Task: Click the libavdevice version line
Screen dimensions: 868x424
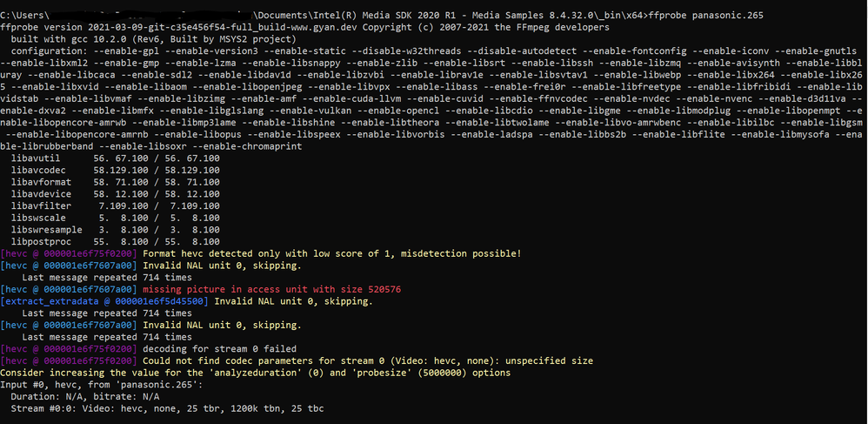Action: [x=115, y=194]
